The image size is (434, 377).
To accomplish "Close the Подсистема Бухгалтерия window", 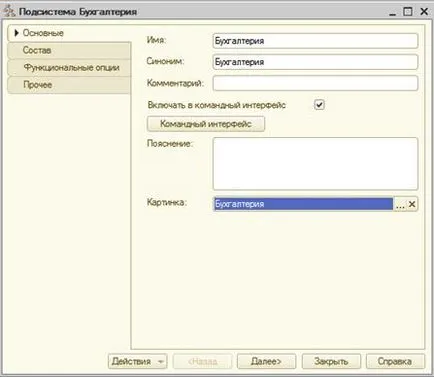I will pyautogui.click(x=424, y=12).
